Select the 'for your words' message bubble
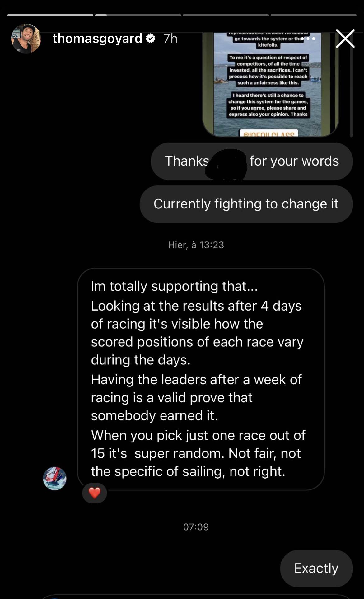The width and height of the screenshot is (364, 599). [252, 161]
